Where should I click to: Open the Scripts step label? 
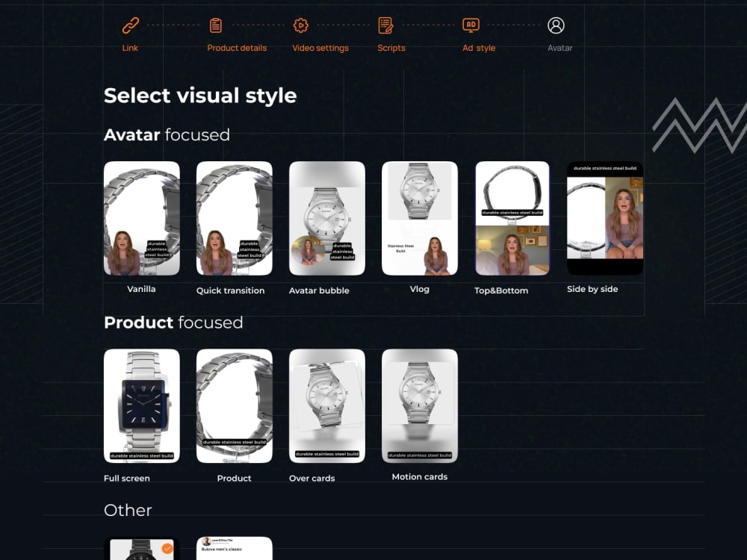click(x=391, y=48)
